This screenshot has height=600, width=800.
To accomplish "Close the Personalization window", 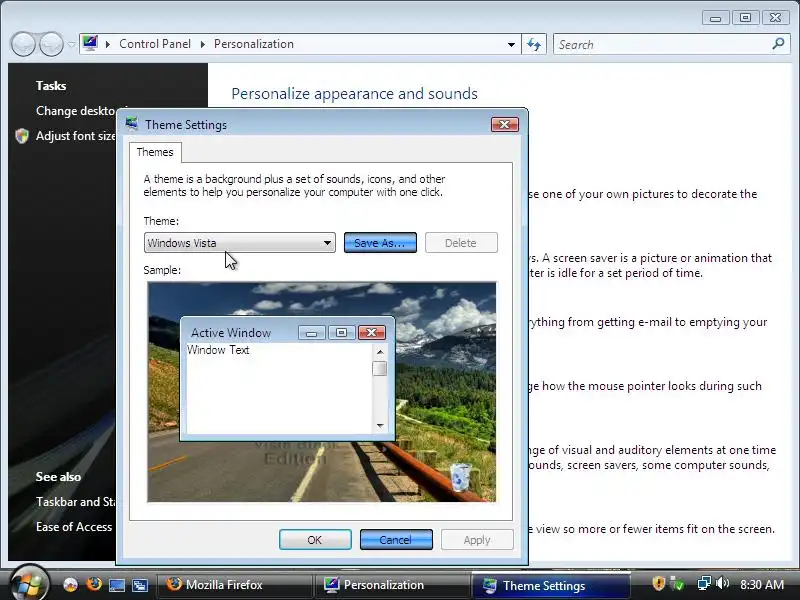I will tap(776, 18).
